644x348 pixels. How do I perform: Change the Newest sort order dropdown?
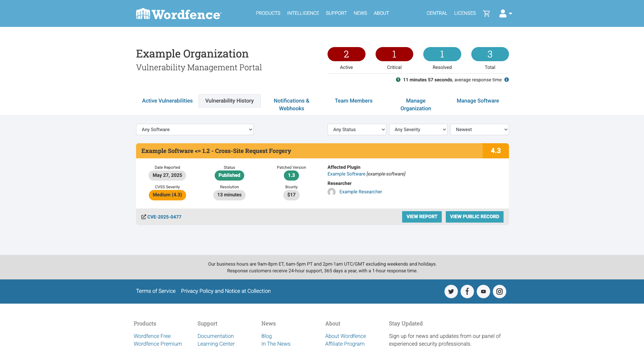(479, 129)
